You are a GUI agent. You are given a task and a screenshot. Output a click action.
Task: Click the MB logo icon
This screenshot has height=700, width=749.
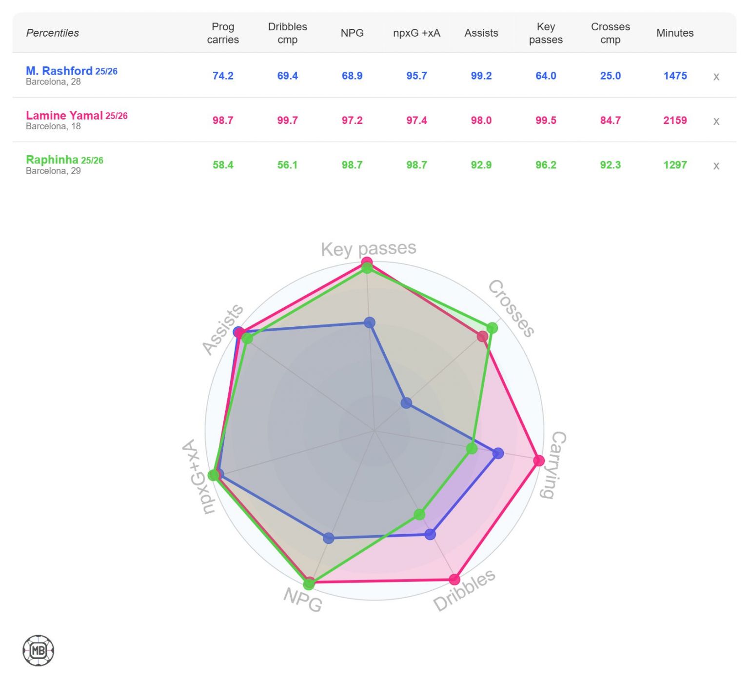tap(39, 650)
